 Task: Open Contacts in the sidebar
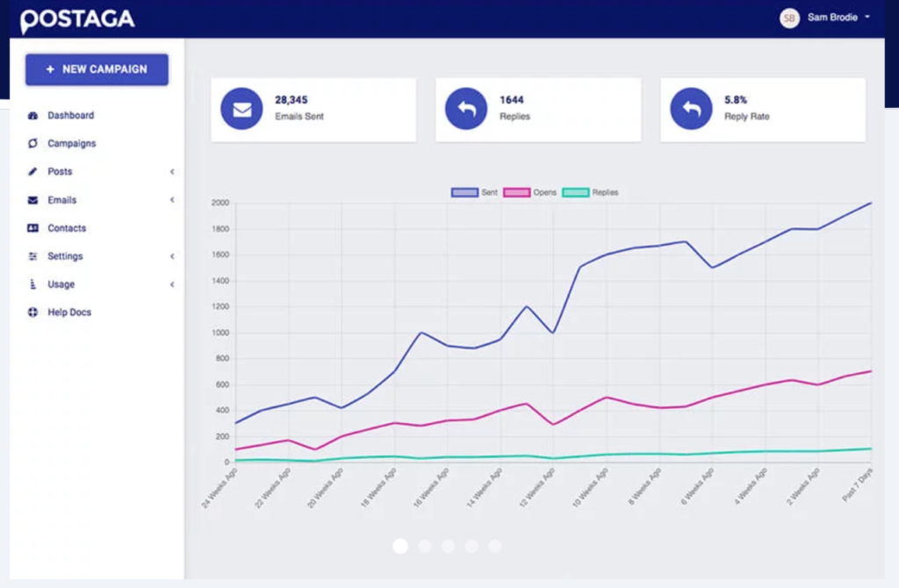[67, 228]
